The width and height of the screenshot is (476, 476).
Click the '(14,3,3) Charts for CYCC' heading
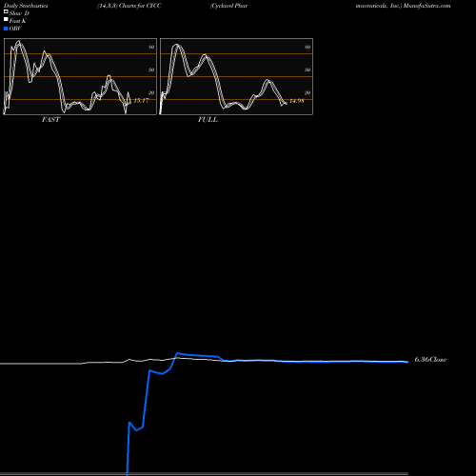pos(129,6)
